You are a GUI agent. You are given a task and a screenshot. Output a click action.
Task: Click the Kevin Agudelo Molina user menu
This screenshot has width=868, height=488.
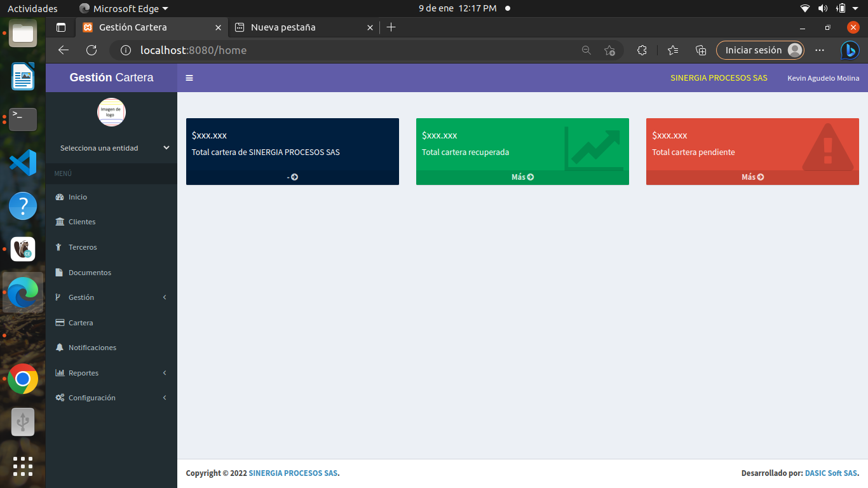coord(823,78)
